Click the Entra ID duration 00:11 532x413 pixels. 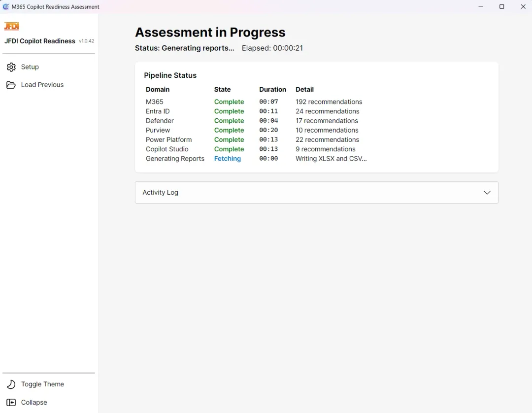(268, 111)
